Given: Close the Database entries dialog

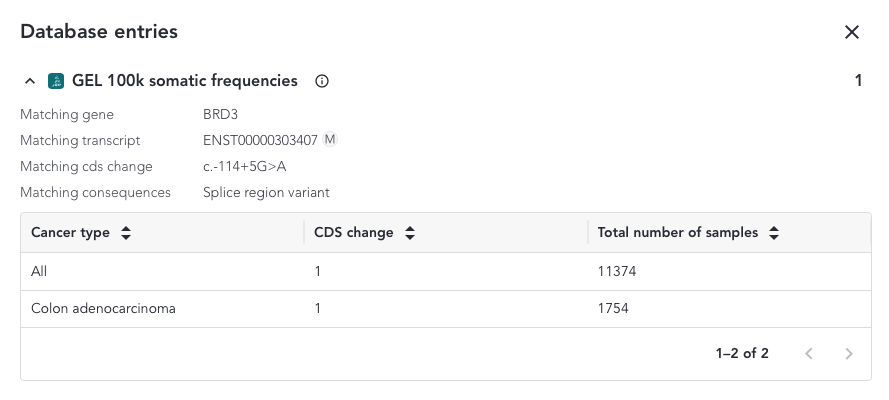Looking at the screenshot, I should click(x=852, y=32).
